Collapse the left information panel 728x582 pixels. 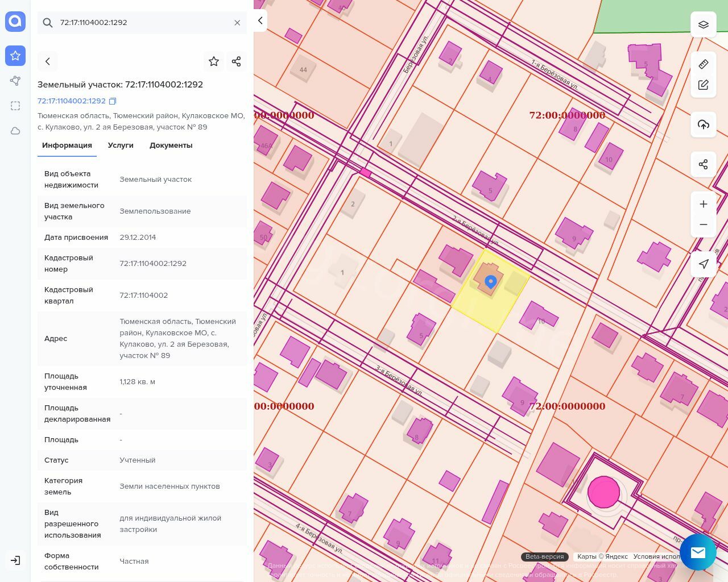click(260, 20)
